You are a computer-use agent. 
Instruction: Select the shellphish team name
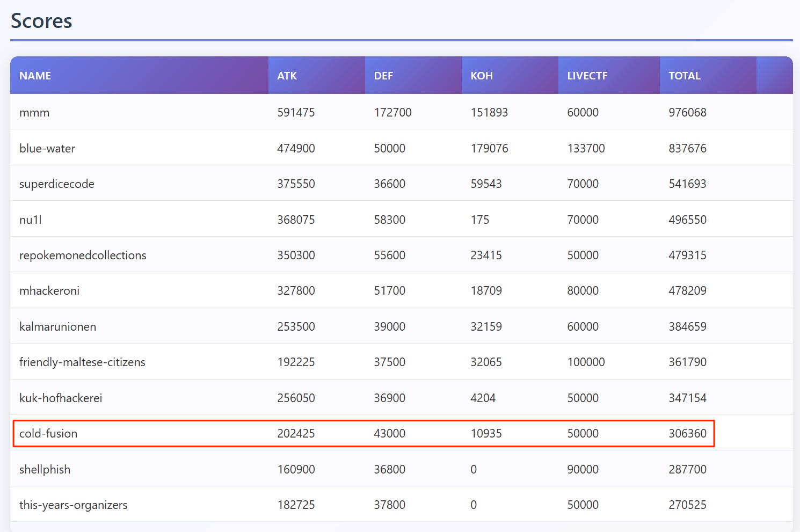(x=45, y=470)
